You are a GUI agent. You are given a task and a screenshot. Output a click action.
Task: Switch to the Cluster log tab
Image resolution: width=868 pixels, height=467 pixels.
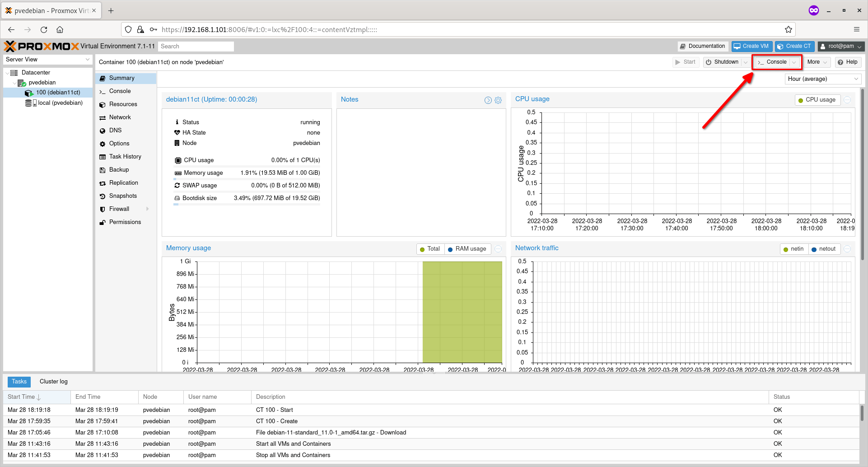click(54, 382)
